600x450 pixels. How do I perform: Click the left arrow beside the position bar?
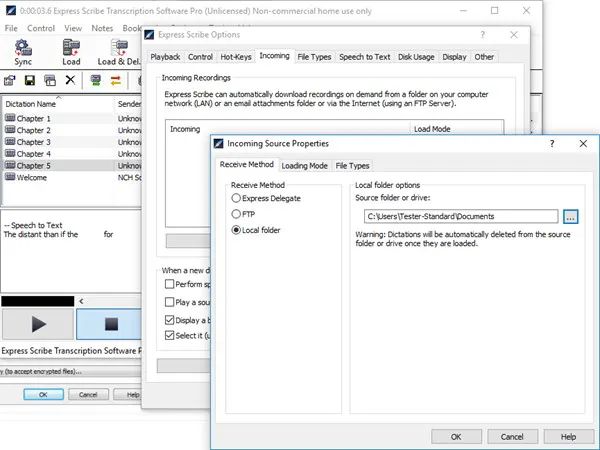81,301
